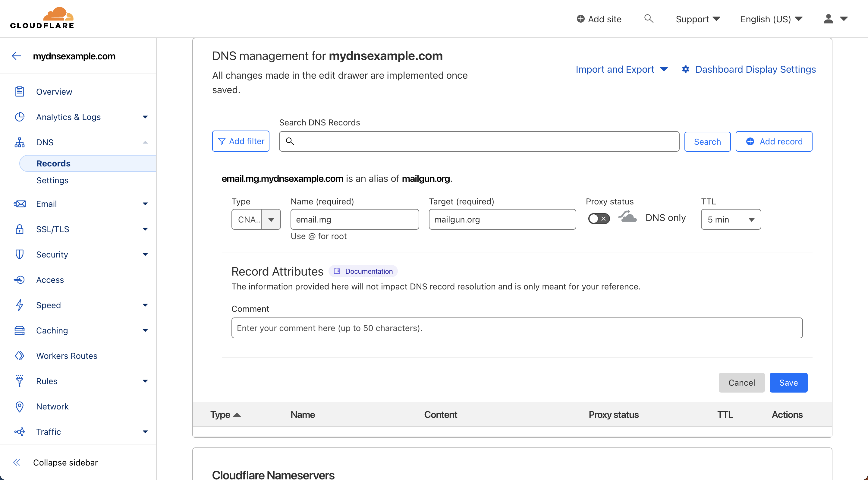The width and height of the screenshot is (868, 480).
Task: Collapse the DNS section in sidebar
Action: point(145,142)
